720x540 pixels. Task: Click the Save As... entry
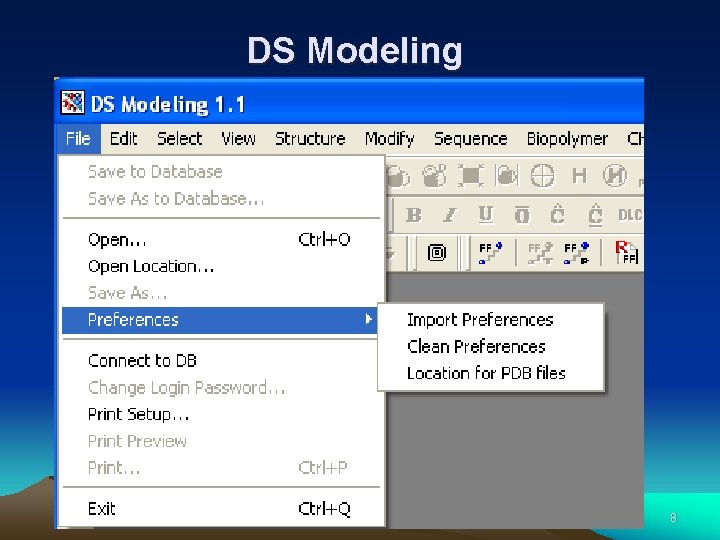click(221, 293)
